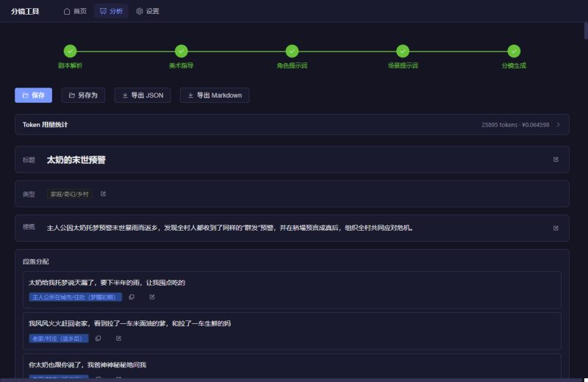
Task: Copy the first 老家/村庄（返乡后） scene tag
Action: click(98, 339)
